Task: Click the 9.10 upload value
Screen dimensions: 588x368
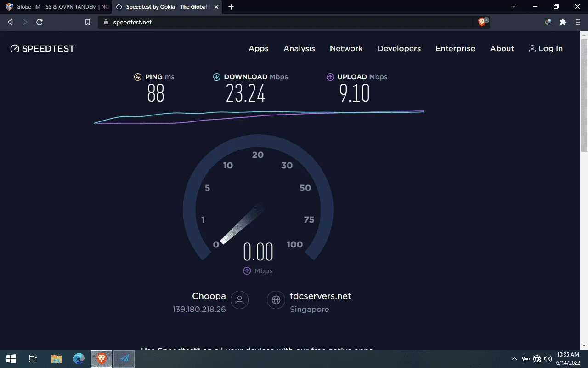Action: 354,94
